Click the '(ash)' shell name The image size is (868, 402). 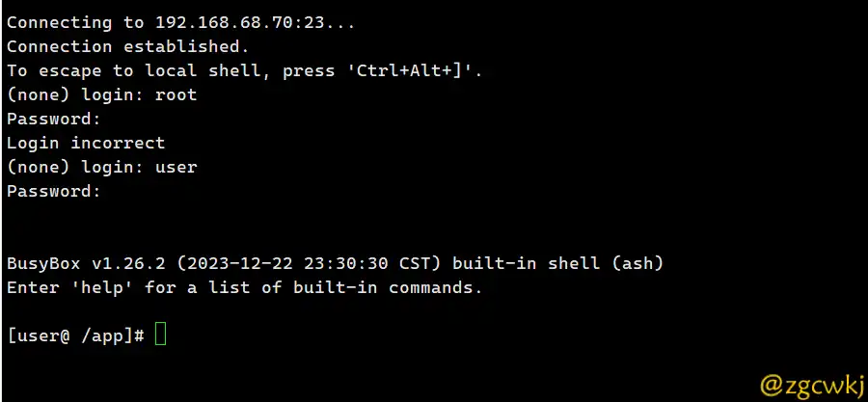pos(637,264)
